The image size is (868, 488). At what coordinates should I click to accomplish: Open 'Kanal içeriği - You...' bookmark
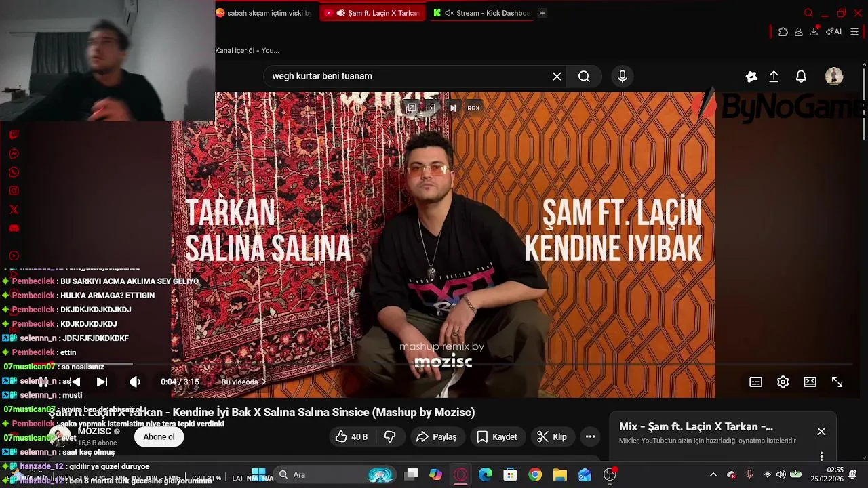point(247,50)
